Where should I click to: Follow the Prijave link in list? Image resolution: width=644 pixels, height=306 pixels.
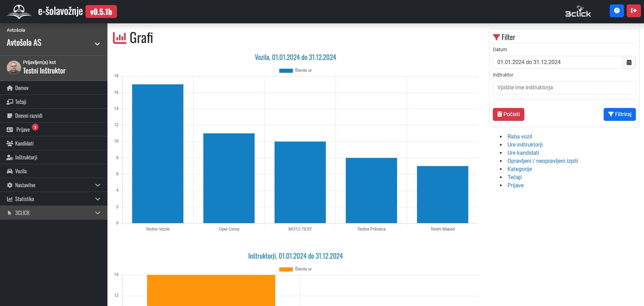tap(516, 185)
